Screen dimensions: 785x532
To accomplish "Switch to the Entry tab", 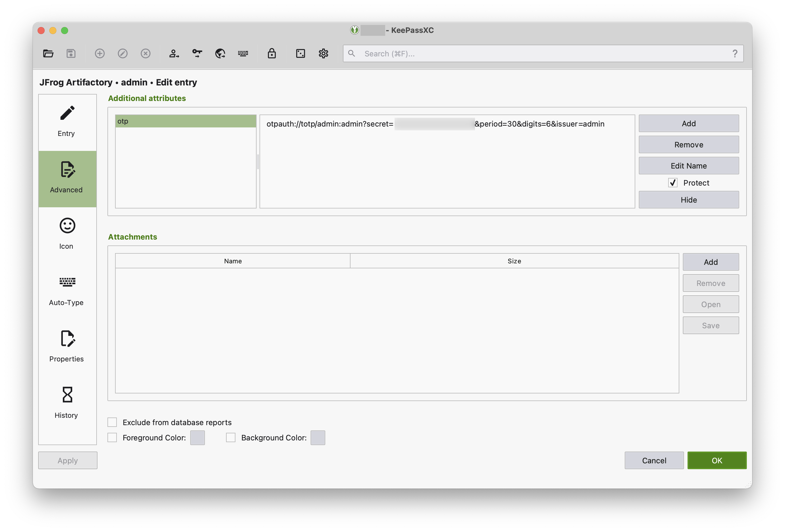I will click(x=67, y=122).
